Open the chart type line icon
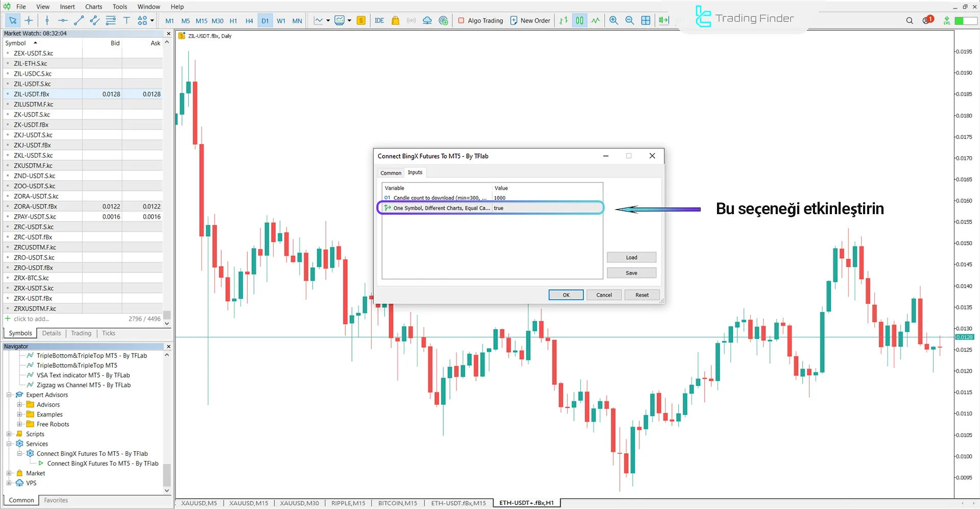Viewport: 980px width, 509px height. tap(319, 20)
